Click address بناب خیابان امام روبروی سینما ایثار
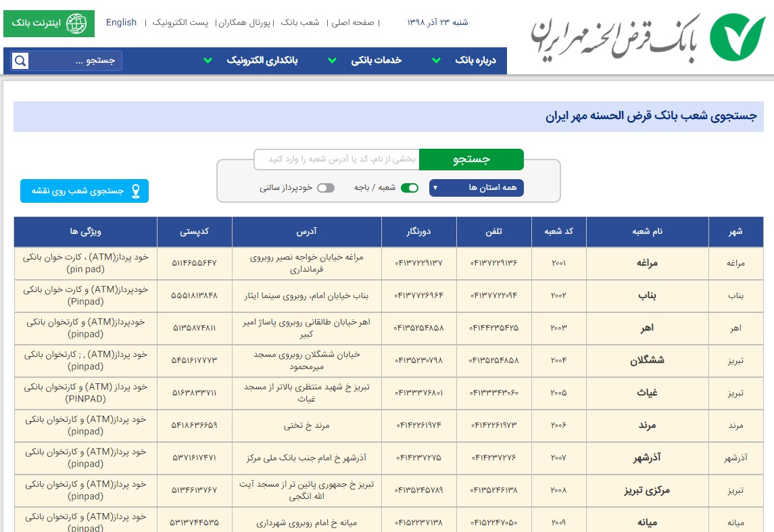This screenshot has width=774, height=532. [x=306, y=295]
